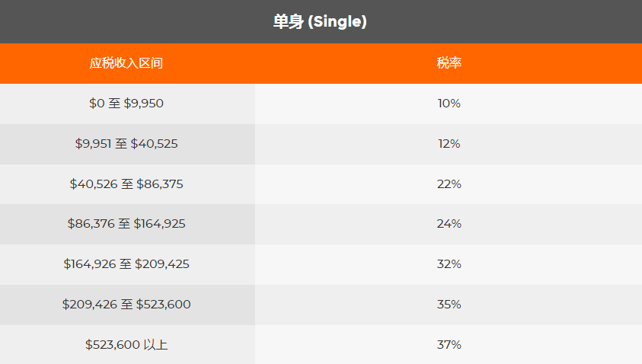Click the $164,926 lower limit amount
This screenshot has height=364, width=642.
pyautogui.click(x=90, y=264)
